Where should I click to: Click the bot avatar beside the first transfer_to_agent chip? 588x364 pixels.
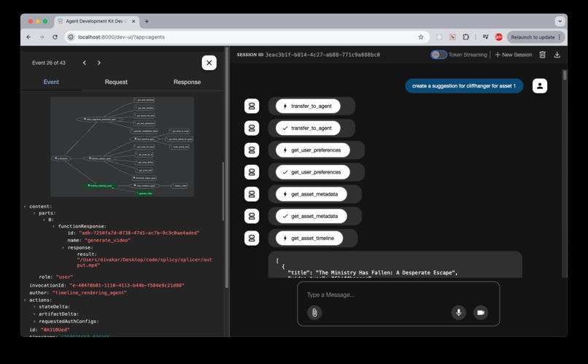252,106
